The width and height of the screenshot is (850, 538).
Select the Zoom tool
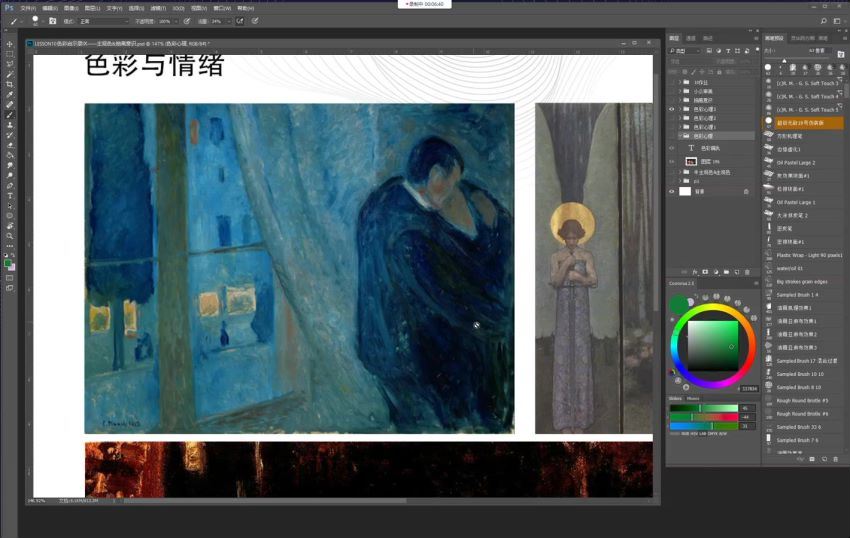point(10,236)
